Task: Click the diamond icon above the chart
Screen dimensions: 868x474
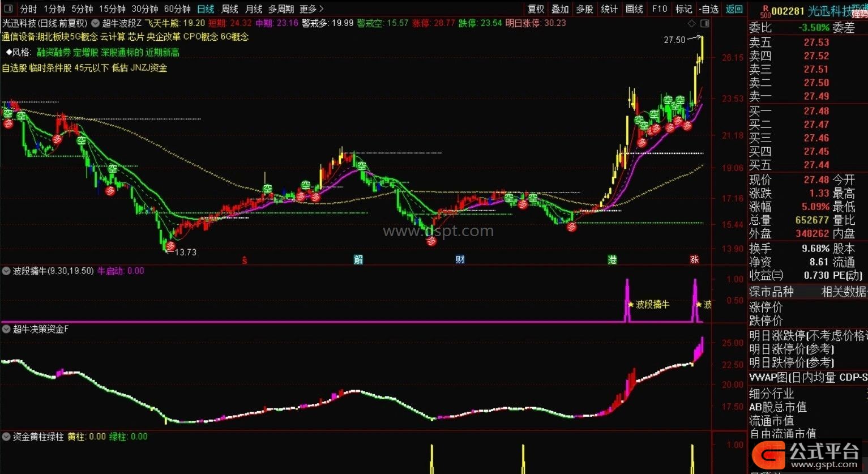Action: pos(691,24)
